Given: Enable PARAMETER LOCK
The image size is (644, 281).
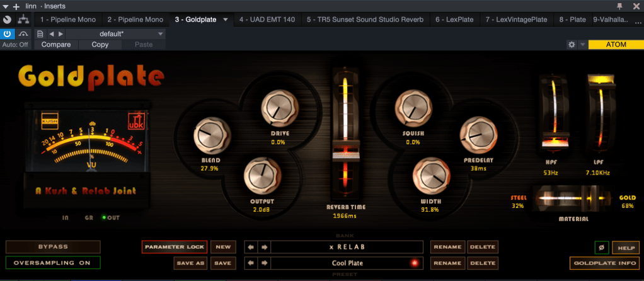Looking at the screenshot, I should pos(174,247).
